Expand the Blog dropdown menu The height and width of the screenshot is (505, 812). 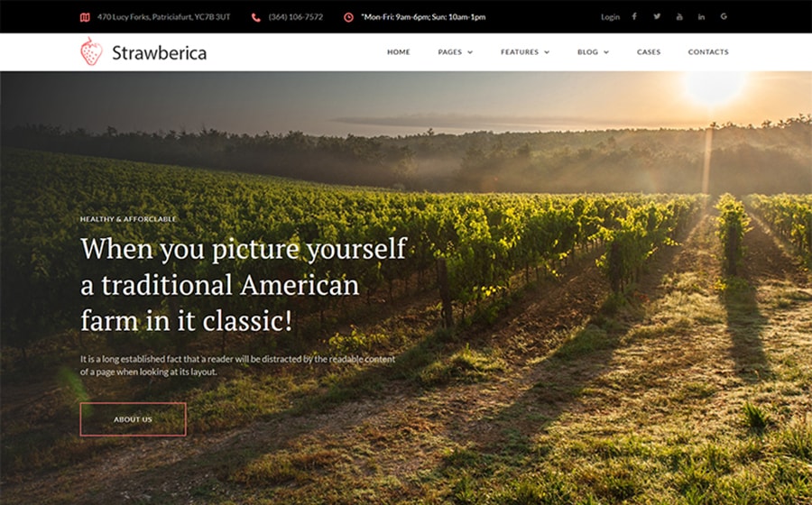point(593,51)
